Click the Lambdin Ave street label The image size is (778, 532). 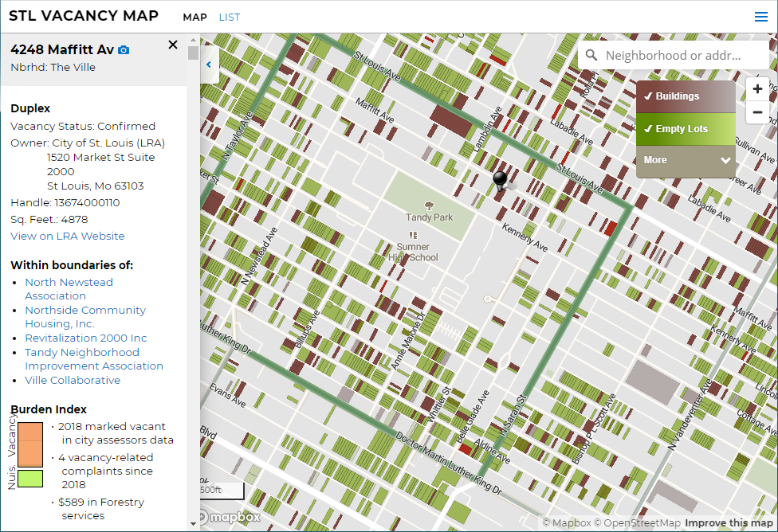point(487,129)
